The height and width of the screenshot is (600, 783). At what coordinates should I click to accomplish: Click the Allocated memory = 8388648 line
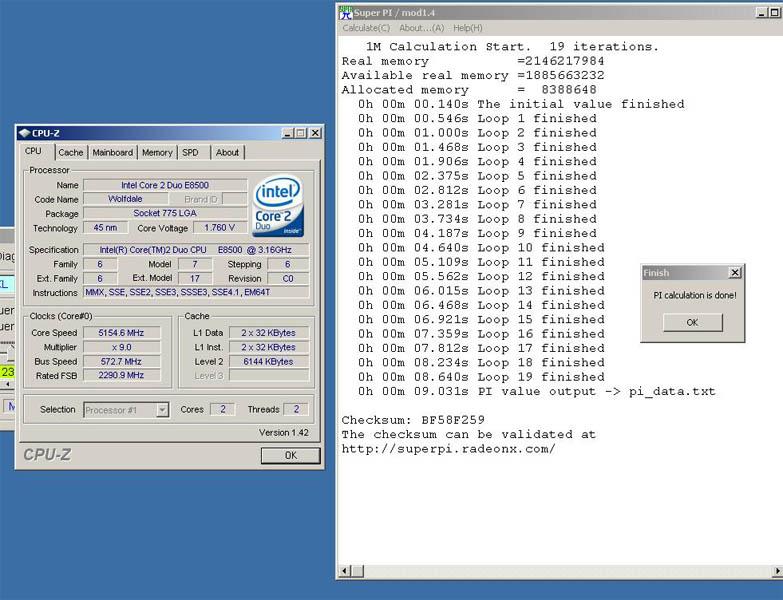pyautogui.click(x=469, y=90)
